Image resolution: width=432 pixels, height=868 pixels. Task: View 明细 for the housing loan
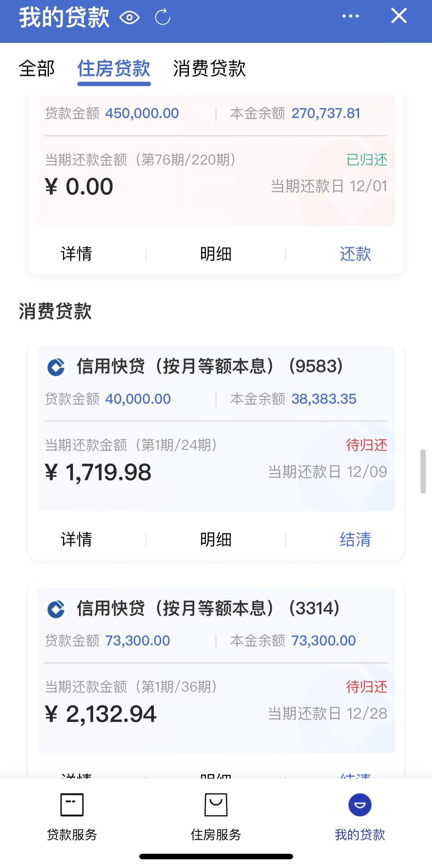point(215,254)
